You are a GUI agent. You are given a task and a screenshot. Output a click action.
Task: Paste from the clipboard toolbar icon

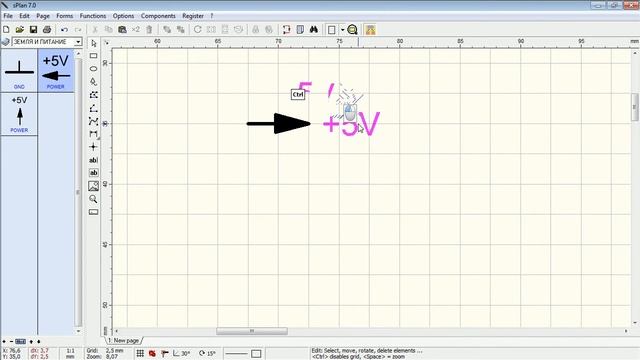[x=122, y=29]
